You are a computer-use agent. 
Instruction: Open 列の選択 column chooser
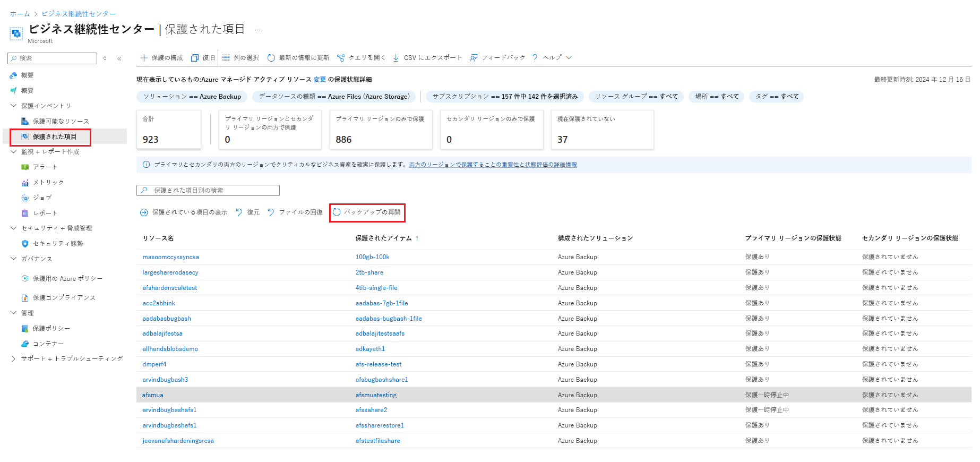(x=226, y=58)
